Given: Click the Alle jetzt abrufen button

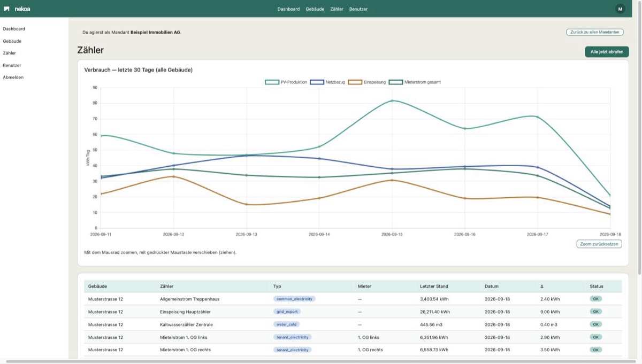Looking at the screenshot, I should coord(607,52).
